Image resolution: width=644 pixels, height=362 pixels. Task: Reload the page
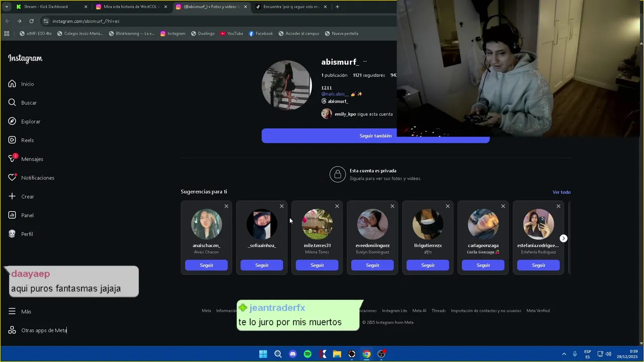pos(31,21)
